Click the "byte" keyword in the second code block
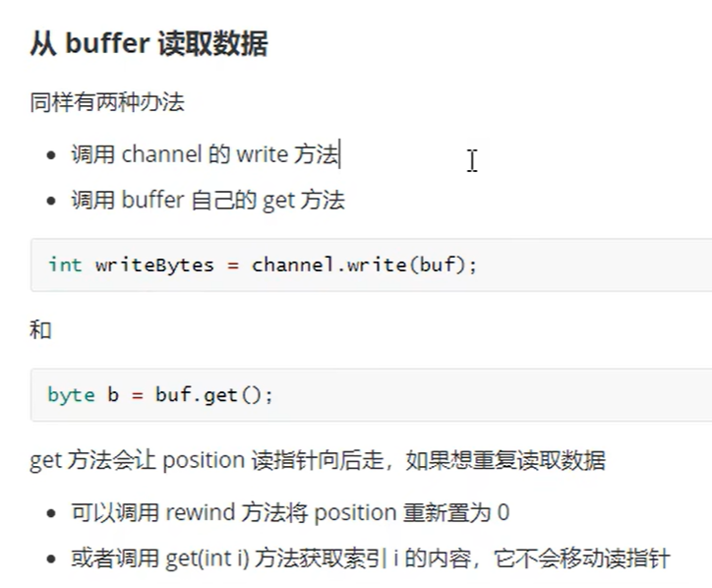Image resolution: width=712 pixels, height=588 pixels. click(71, 394)
